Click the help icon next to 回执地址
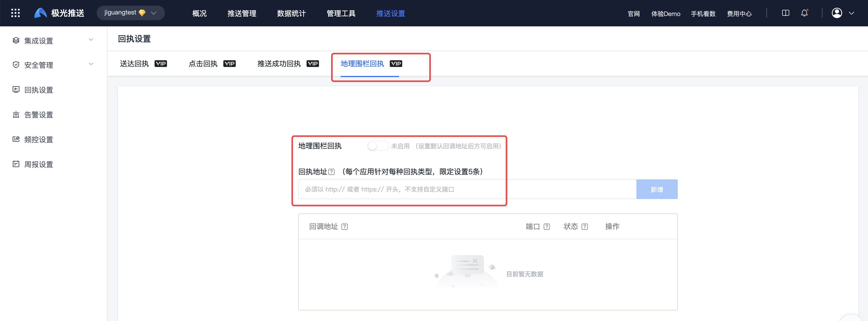This screenshot has width=868, height=321. [332, 172]
